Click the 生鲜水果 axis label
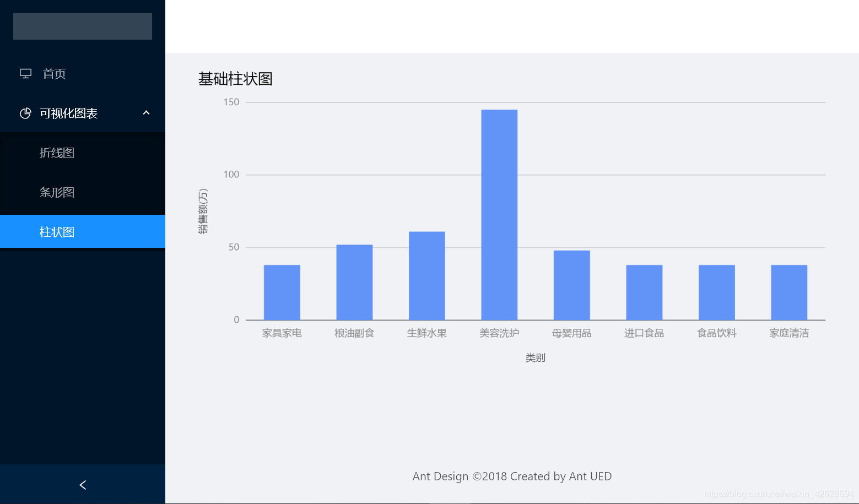 (x=427, y=333)
